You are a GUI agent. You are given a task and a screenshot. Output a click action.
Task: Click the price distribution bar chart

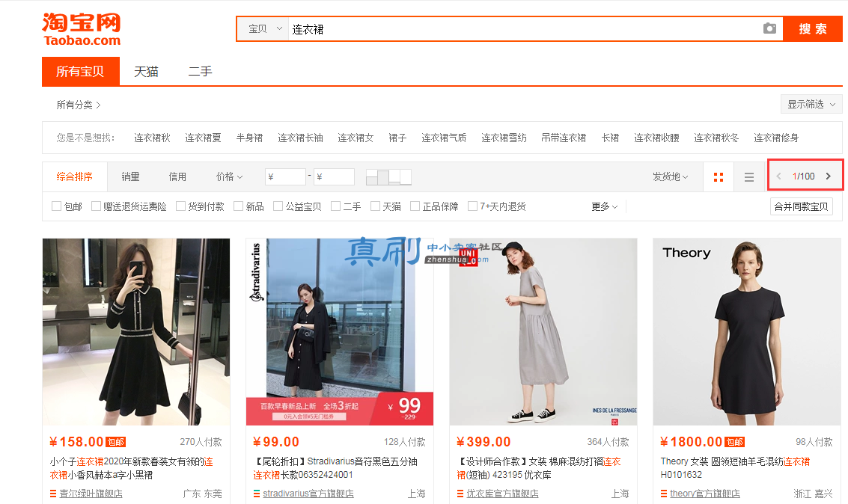tap(388, 176)
